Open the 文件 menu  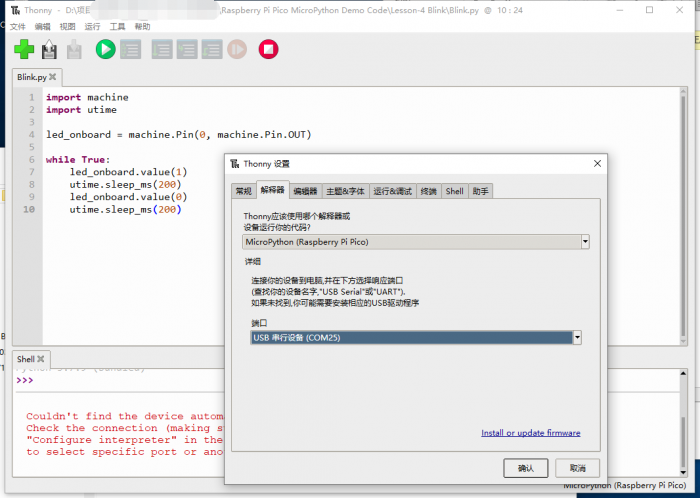click(x=17, y=27)
